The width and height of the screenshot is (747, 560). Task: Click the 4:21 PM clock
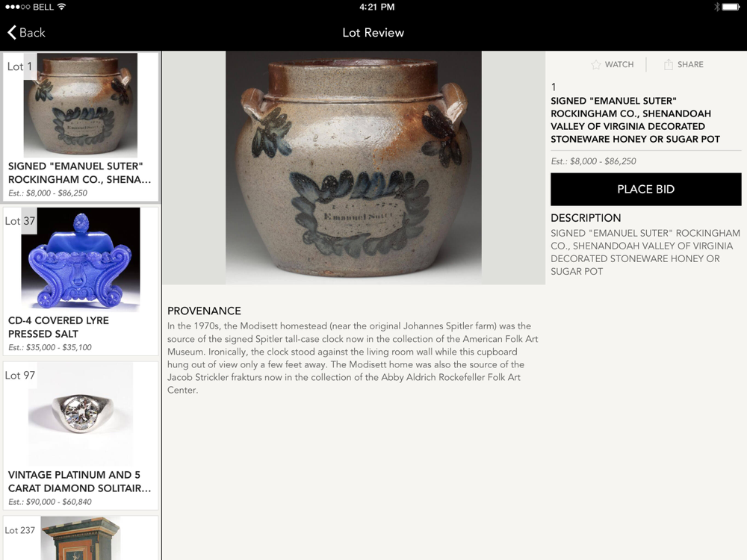click(x=376, y=7)
